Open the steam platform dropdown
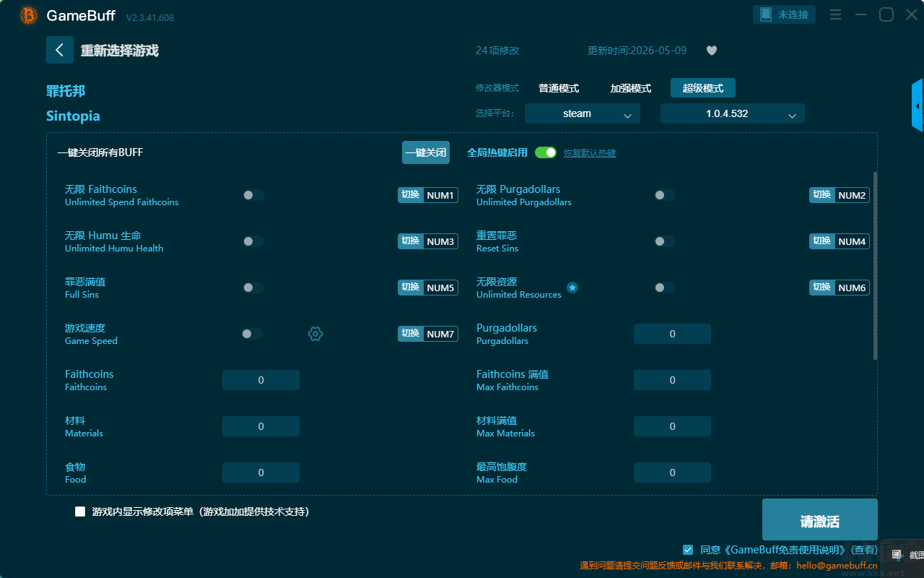924x578 pixels. click(583, 113)
